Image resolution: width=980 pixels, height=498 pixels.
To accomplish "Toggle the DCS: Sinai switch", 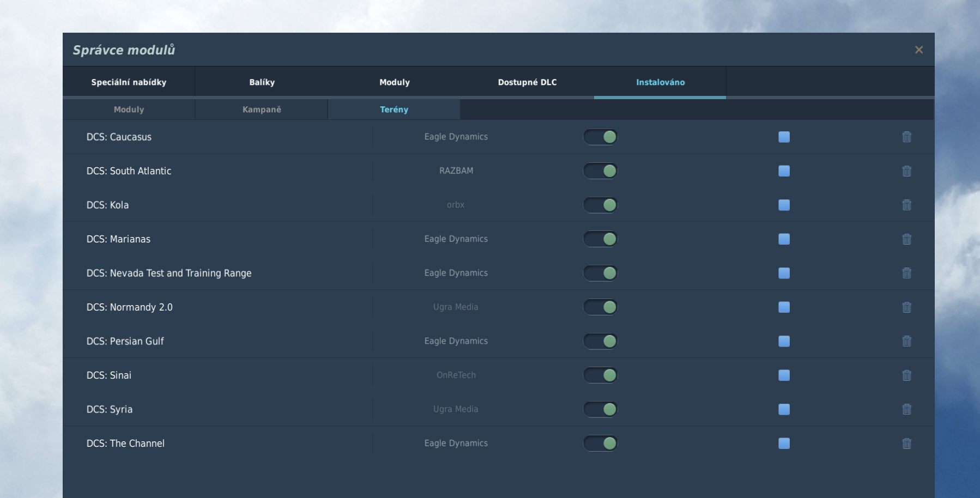I will [600, 375].
